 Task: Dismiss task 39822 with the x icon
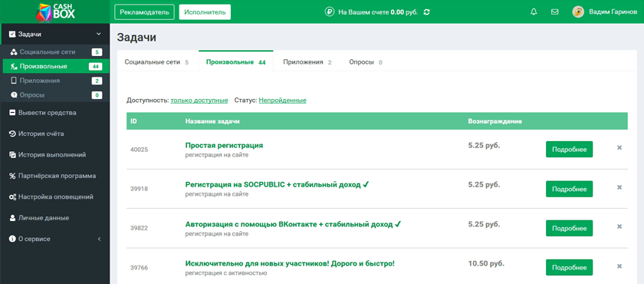tap(619, 226)
